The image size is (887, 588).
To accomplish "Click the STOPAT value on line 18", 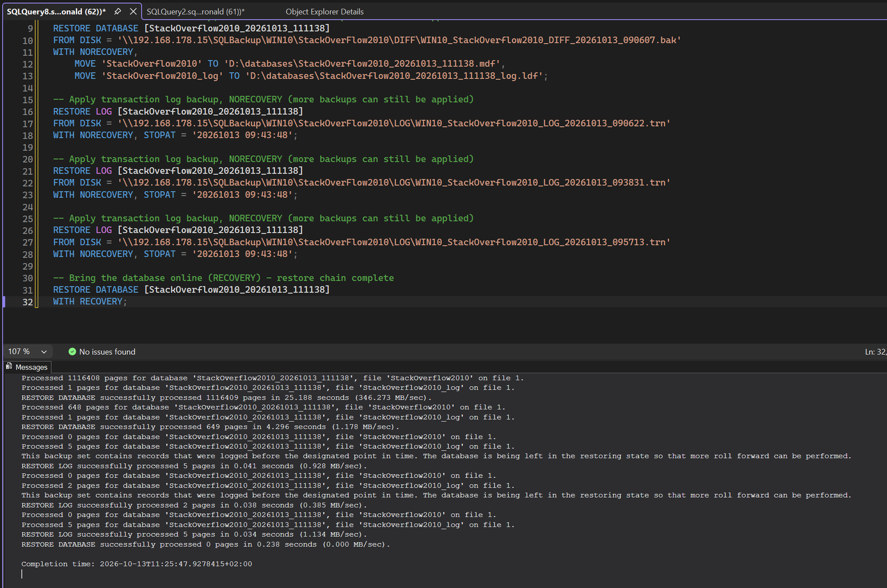I will point(242,135).
